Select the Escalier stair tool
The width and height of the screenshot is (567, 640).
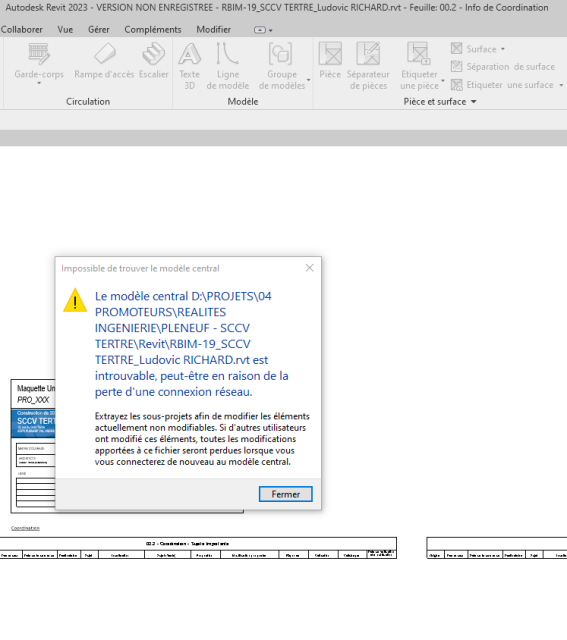point(153,61)
